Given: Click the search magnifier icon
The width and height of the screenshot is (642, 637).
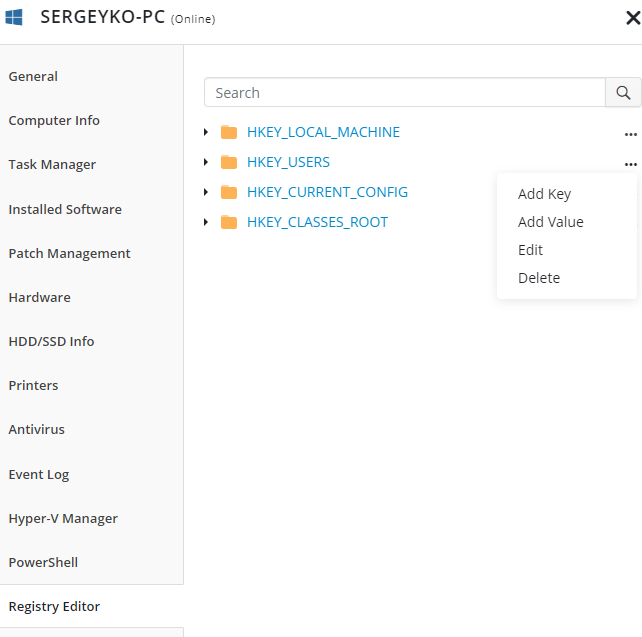Looking at the screenshot, I should click(x=623, y=93).
